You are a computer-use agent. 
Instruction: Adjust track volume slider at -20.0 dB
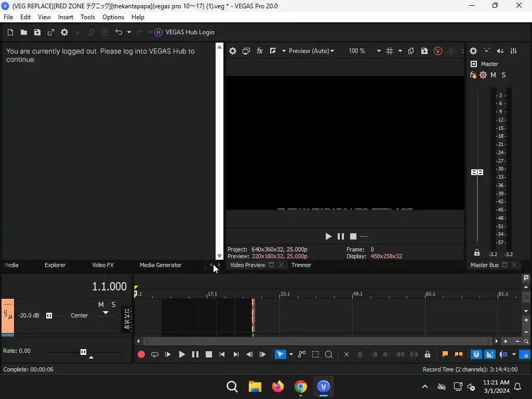pos(49,315)
